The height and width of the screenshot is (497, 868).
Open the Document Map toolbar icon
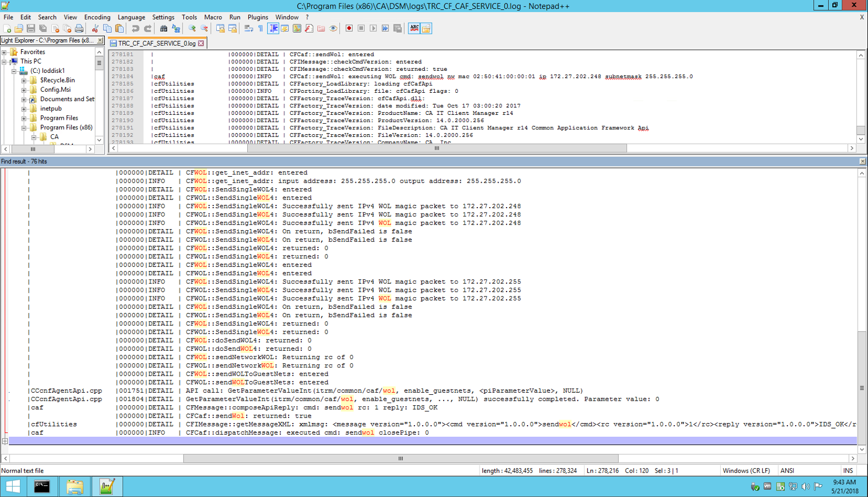[x=297, y=28]
